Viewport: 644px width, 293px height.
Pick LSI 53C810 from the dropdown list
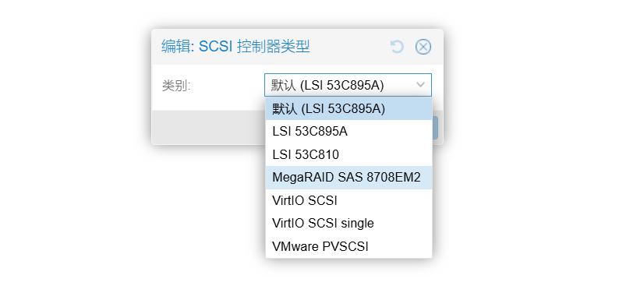click(349, 155)
